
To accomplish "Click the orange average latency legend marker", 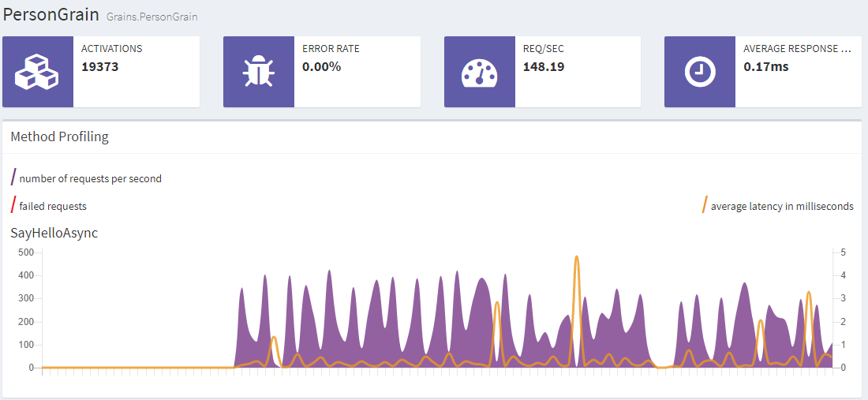I will (705, 205).
